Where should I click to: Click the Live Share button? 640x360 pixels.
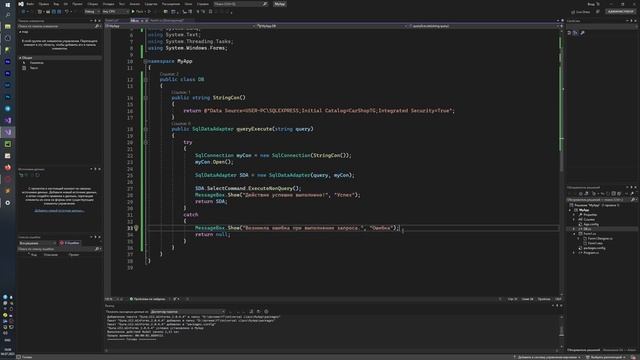point(580,12)
